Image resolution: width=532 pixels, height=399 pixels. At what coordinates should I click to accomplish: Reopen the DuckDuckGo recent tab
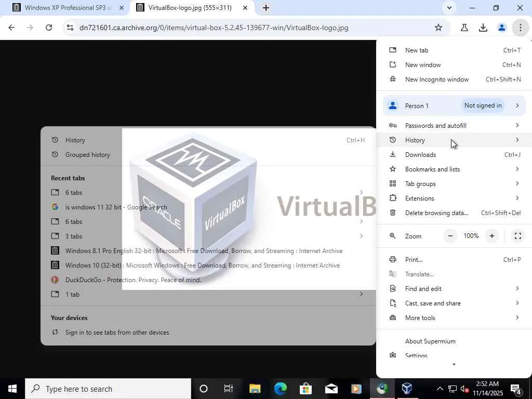point(208,280)
